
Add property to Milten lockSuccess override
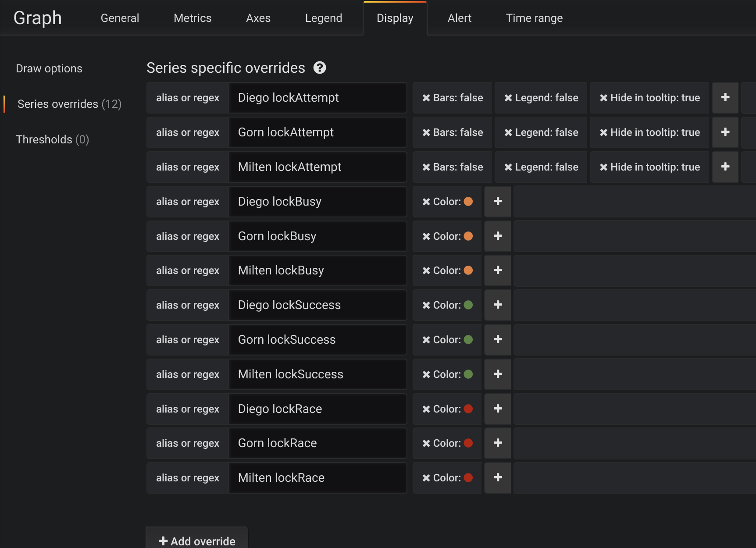[498, 374]
